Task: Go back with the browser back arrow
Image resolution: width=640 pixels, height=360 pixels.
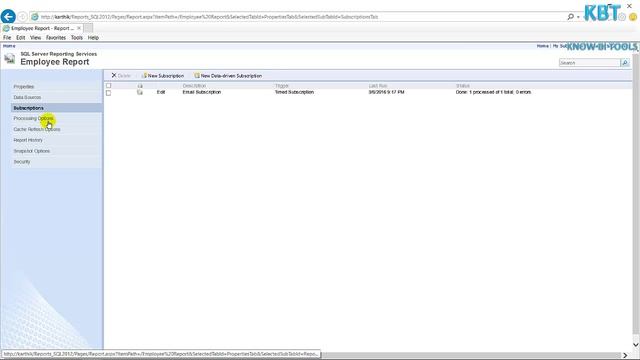Action: (x=8, y=17)
